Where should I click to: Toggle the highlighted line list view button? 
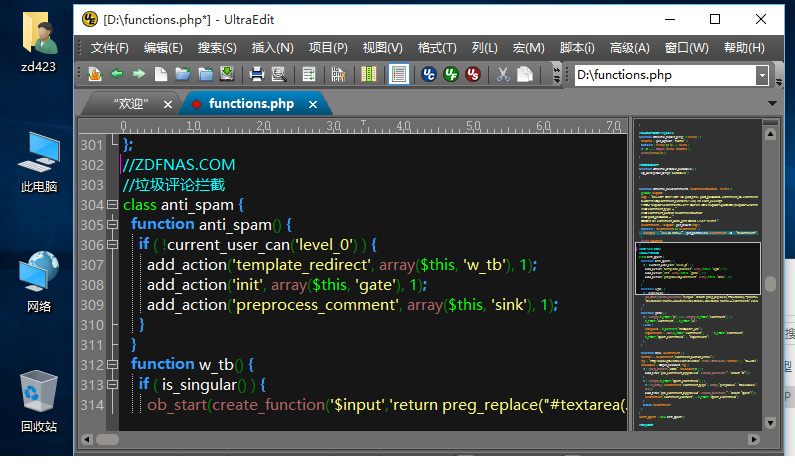pyautogui.click(x=398, y=74)
